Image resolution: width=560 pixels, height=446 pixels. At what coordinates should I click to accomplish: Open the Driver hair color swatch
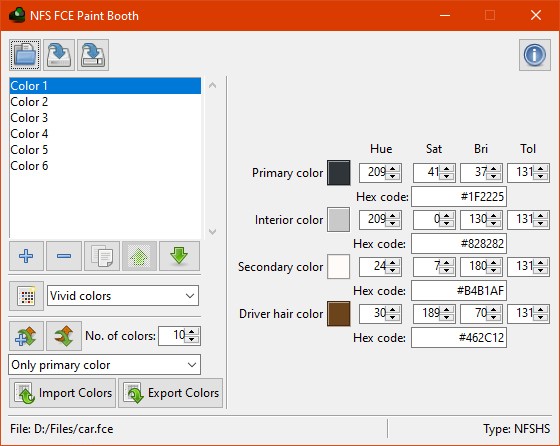339,314
